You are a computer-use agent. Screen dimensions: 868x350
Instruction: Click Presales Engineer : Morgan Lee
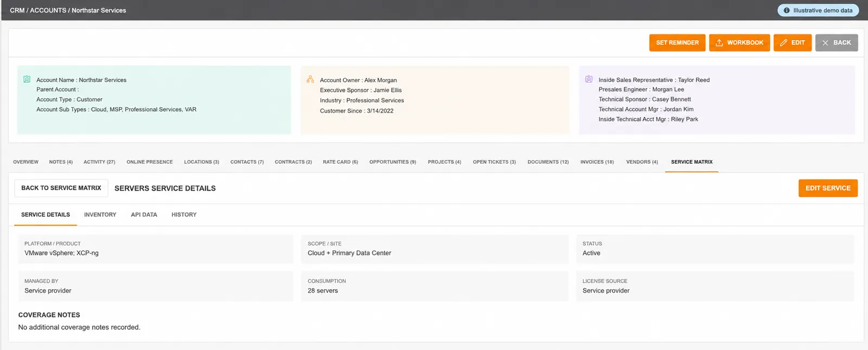pos(641,89)
